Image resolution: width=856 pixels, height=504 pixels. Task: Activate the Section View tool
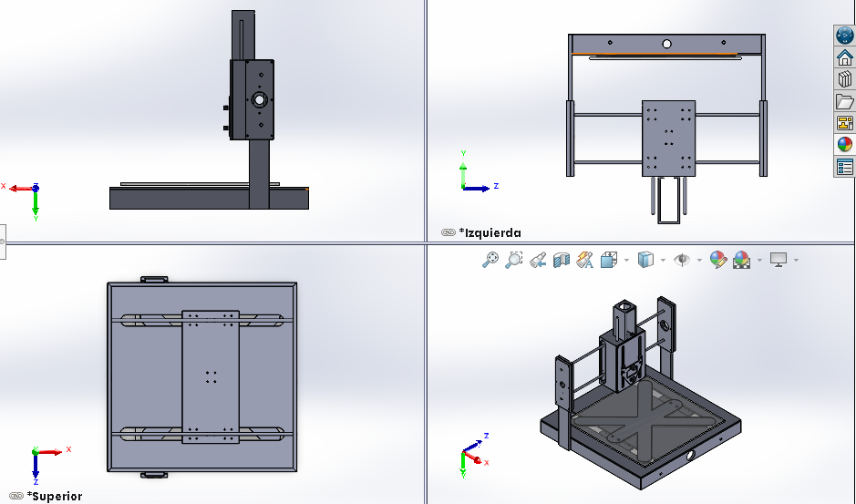(x=562, y=260)
